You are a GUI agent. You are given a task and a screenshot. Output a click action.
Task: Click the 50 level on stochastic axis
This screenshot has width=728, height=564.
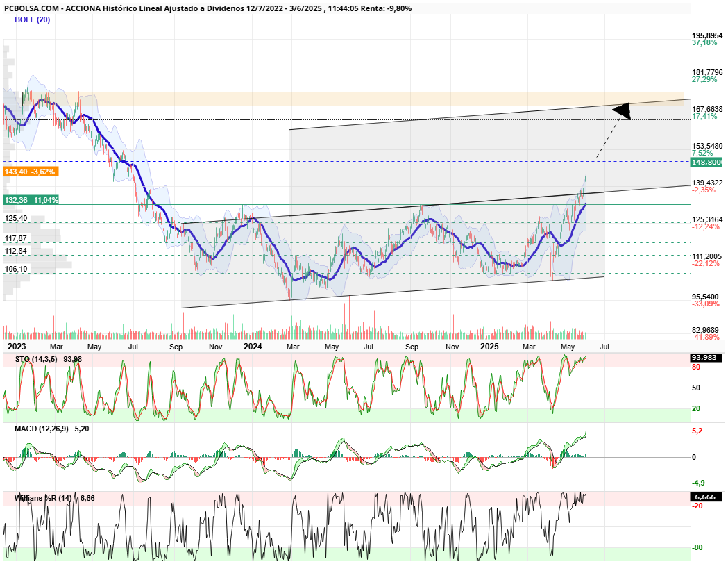(x=696, y=388)
